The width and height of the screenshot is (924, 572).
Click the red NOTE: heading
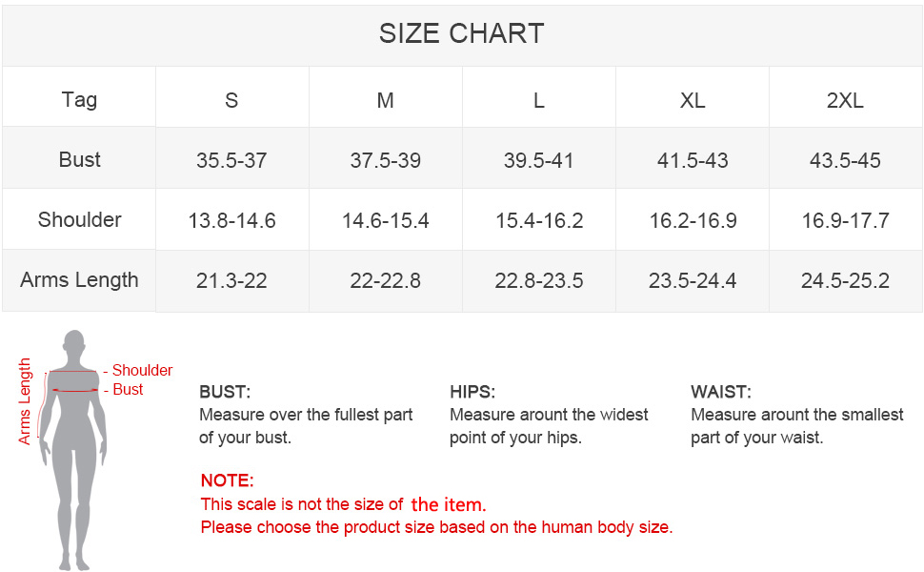[x=227, y=480]
